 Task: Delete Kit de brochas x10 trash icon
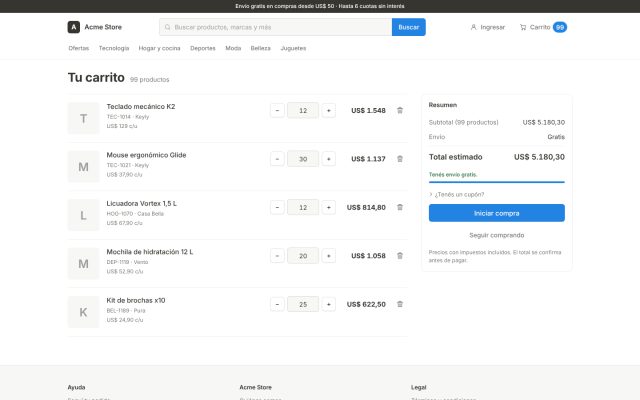coord(400,304)
